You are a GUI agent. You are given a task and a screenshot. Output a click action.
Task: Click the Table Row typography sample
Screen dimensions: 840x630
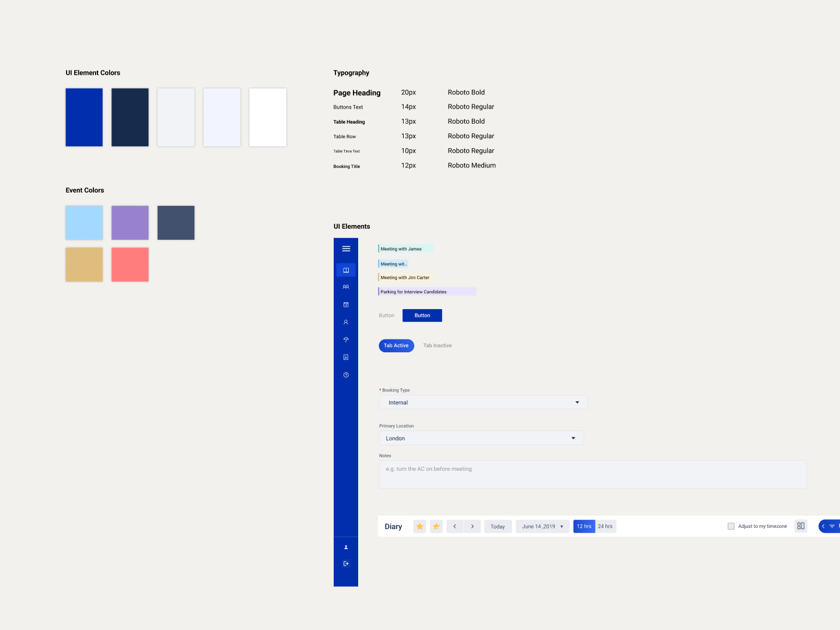click(345, 136)
